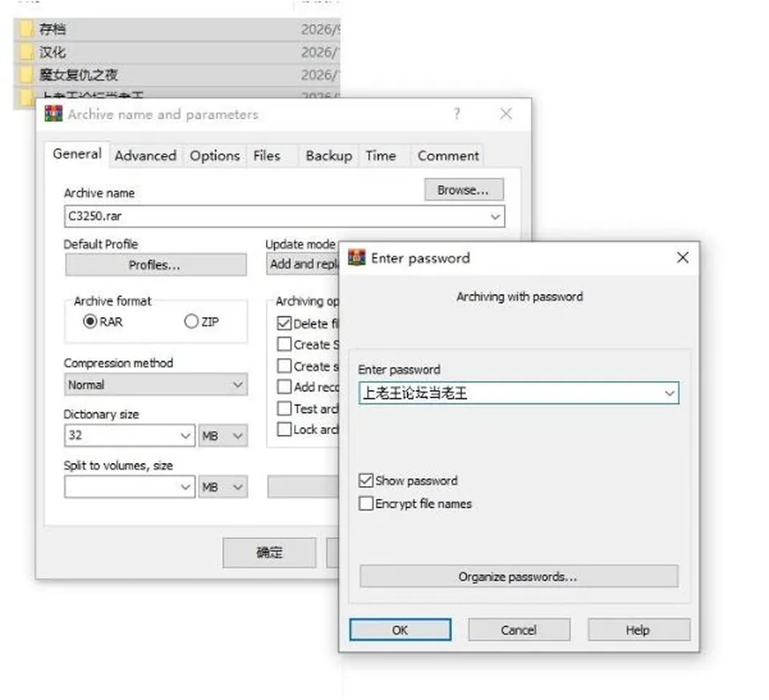Click the Archive name C3250.rar field

284,216
